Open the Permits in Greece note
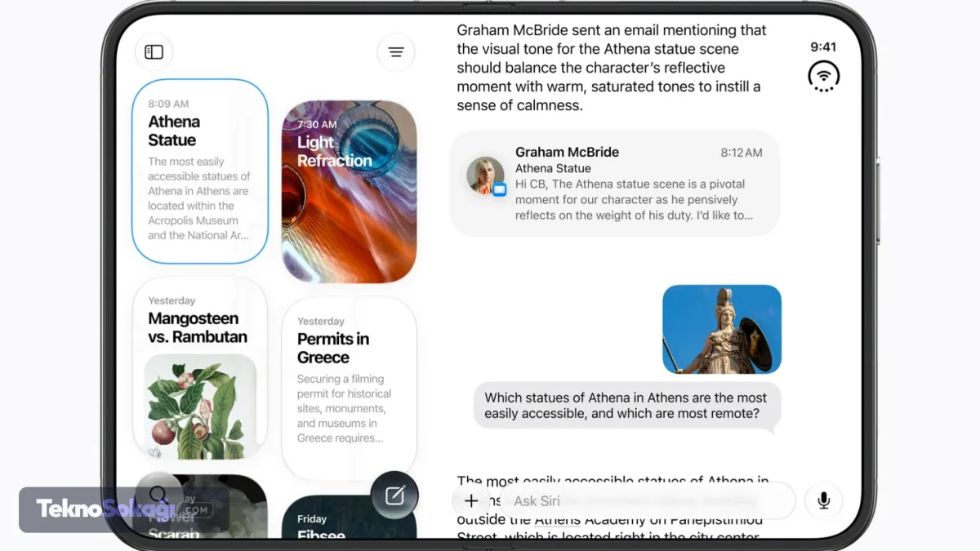 click(x=349, y=389)
